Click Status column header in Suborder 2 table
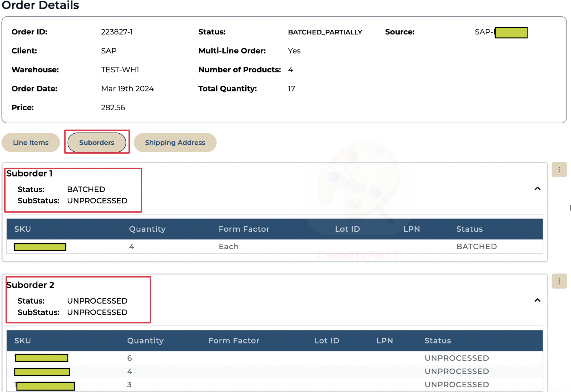Screen dimensions: 571x392 [x=437, y=340]
